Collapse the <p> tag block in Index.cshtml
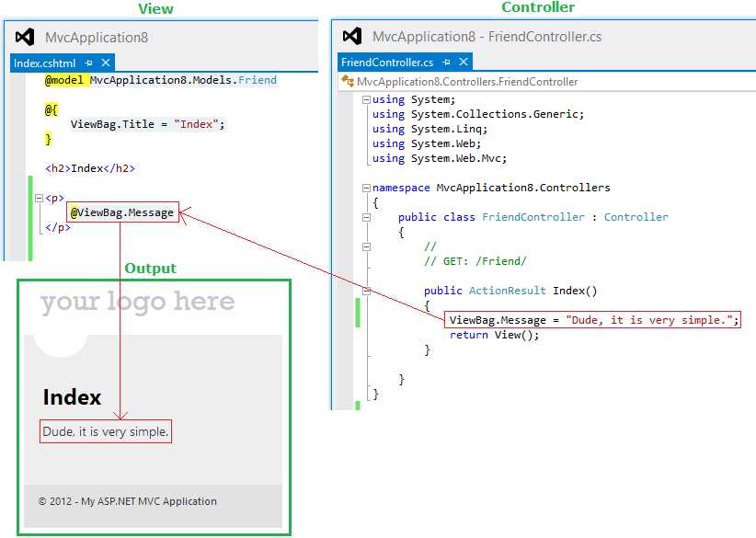The height and width of the screenshot is (538, 756). 39,198
